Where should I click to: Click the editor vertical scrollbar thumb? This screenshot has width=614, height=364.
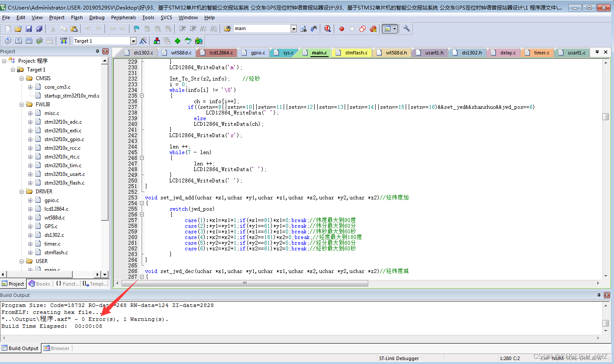(606, 117)
